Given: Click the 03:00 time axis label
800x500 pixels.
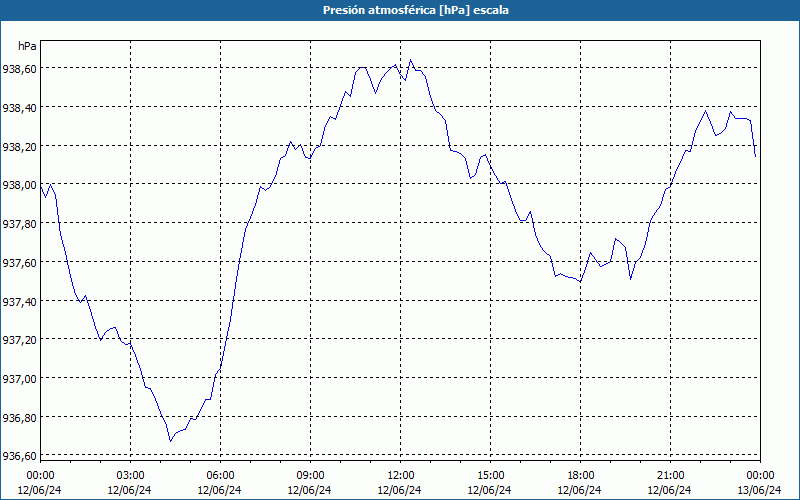Looking at the screenshot, I should coord(131,475).
